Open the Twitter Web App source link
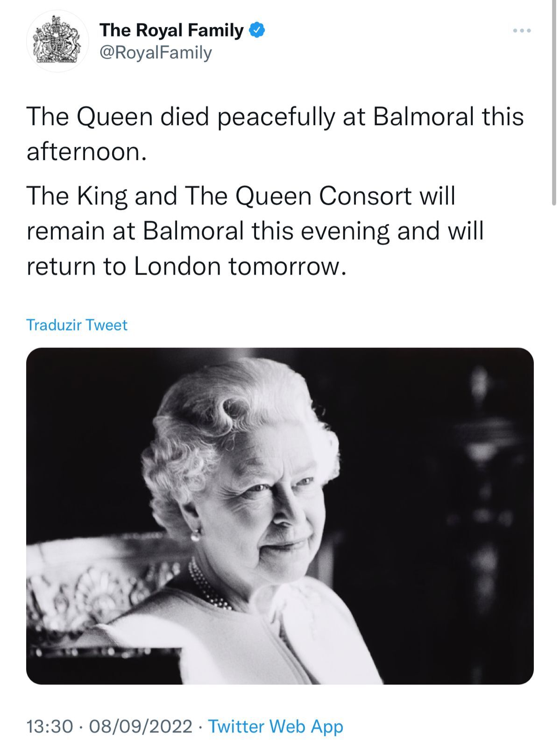 (x=275, y=726)
